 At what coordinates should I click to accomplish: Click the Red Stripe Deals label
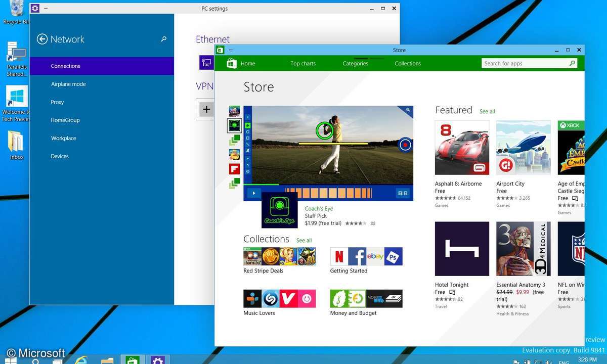point(264,270)
